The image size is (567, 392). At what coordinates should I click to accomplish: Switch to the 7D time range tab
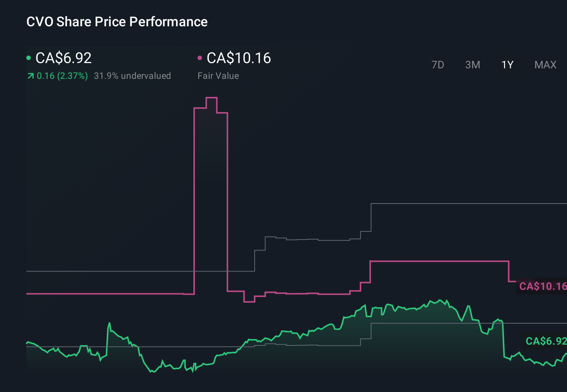coord(438,65)
